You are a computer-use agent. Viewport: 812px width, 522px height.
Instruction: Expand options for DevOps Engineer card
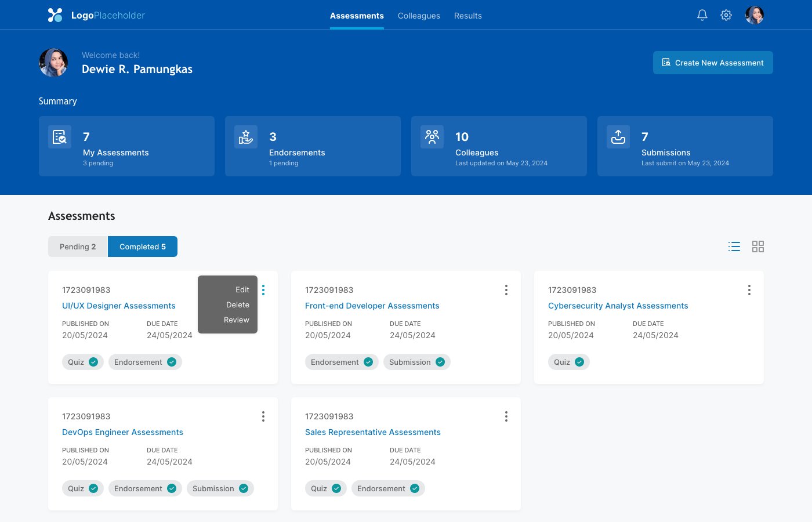pos(263,416)
